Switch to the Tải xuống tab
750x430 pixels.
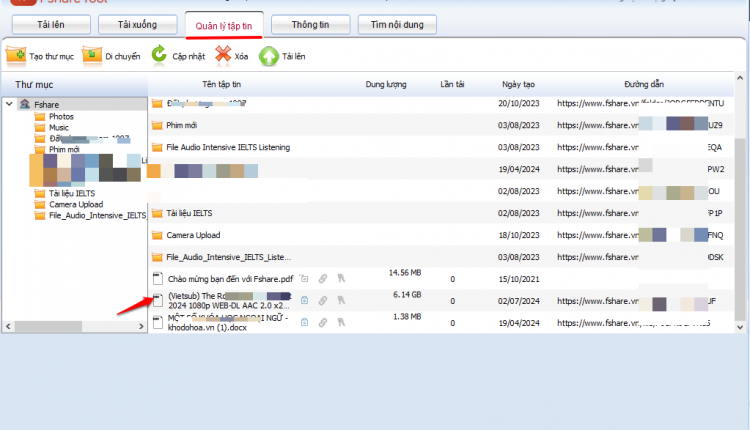click(x=137, y=24)
